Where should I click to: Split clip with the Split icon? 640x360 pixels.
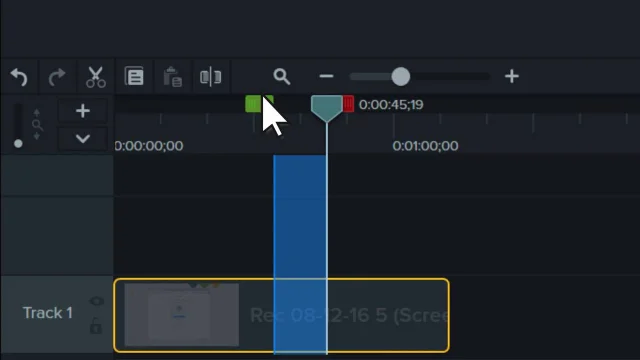click(x=211, y=77)
